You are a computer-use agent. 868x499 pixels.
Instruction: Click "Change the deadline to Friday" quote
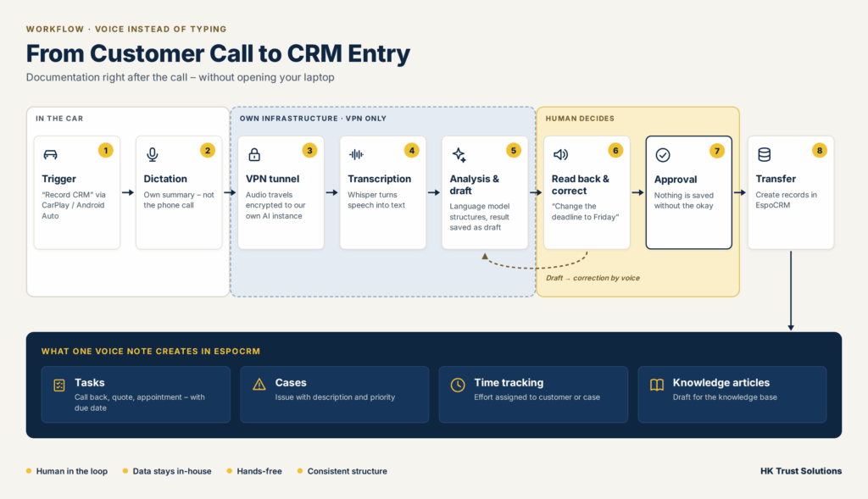pyautogui.click(x=585, y=211)
